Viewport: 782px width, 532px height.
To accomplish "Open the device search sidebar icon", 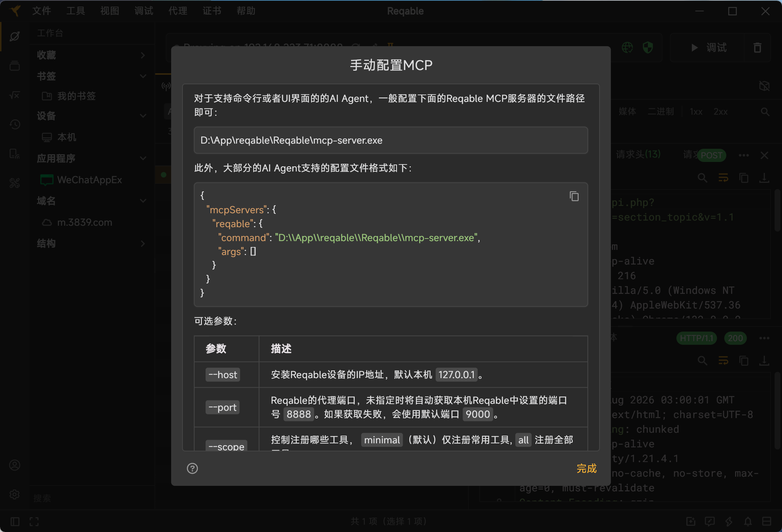I will point(15,154).
